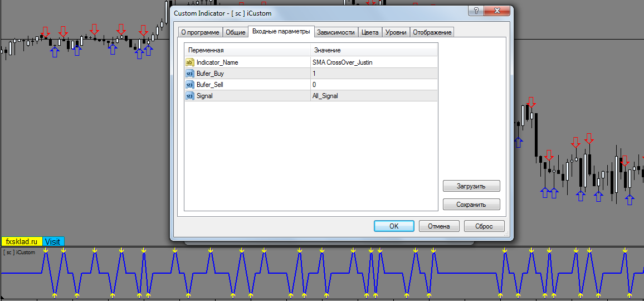644x301 pixels.
Task: Click the Отмена button
Action: click(x=439, y=226)
